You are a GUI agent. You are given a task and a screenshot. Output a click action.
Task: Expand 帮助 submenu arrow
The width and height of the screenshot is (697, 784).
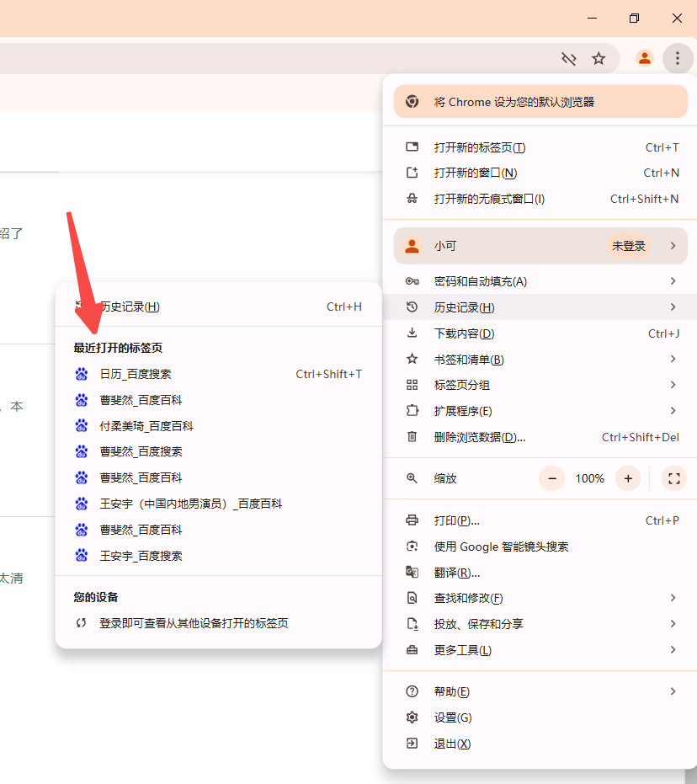pyautogui.click(x=673, y=691)
